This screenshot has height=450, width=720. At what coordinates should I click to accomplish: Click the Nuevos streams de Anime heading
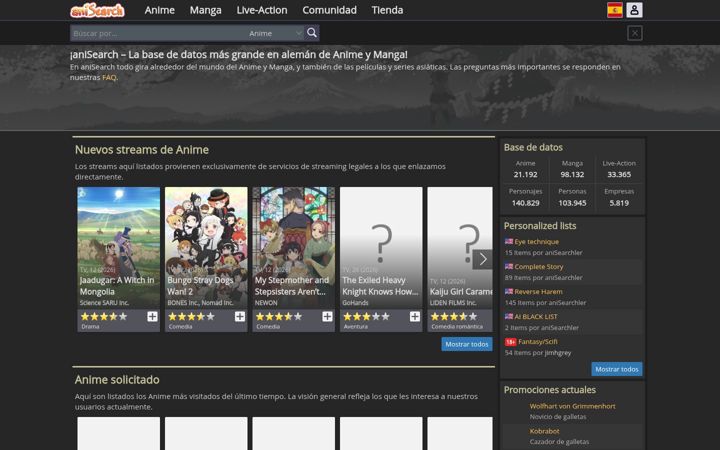141,150
